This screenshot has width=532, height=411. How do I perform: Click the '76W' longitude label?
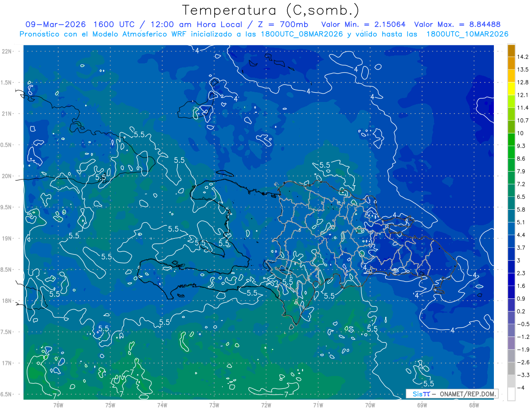(x=58, y=405)
